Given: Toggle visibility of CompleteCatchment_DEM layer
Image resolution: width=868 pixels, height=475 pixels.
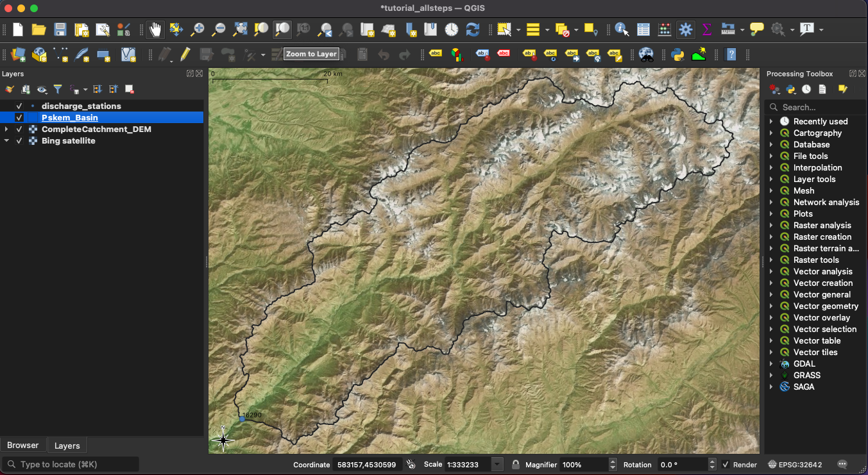Looking at the screenshot, I should (x=19, y=129).
